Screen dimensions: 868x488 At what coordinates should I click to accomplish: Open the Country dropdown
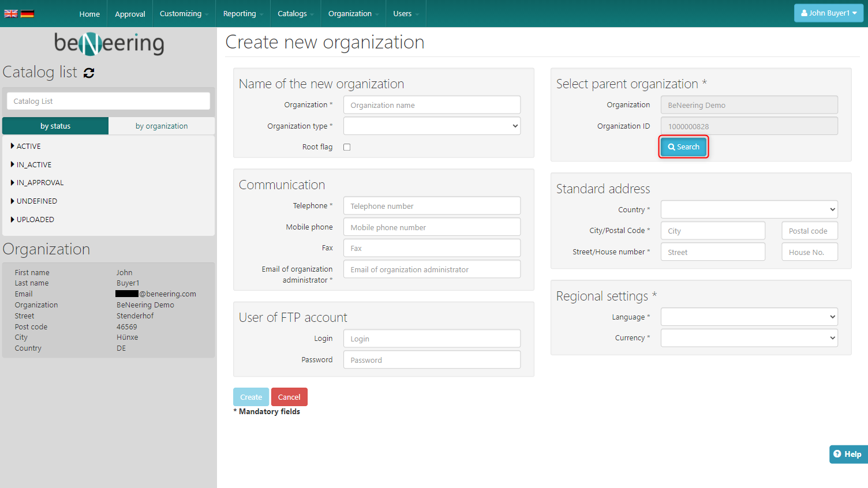click(x=749, y=209)
